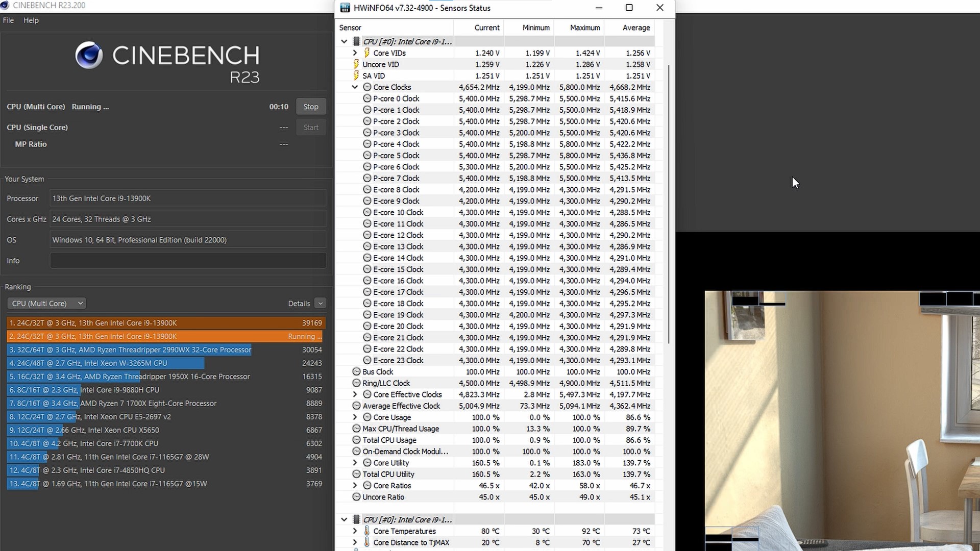Image resolution: width=980 pixels, height=551 pixels.
Task: Collapse the first CPU [#0] Intel Core i9 group
Action: click(344, 41)
